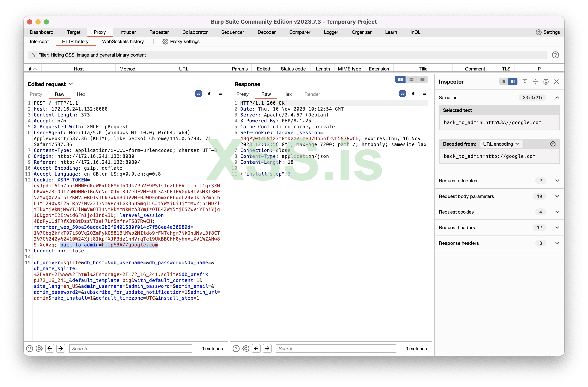The height and width of the screenshot is (387, 588).
Task: Toggle show non-printable chars in request
Action: point(210,93)
